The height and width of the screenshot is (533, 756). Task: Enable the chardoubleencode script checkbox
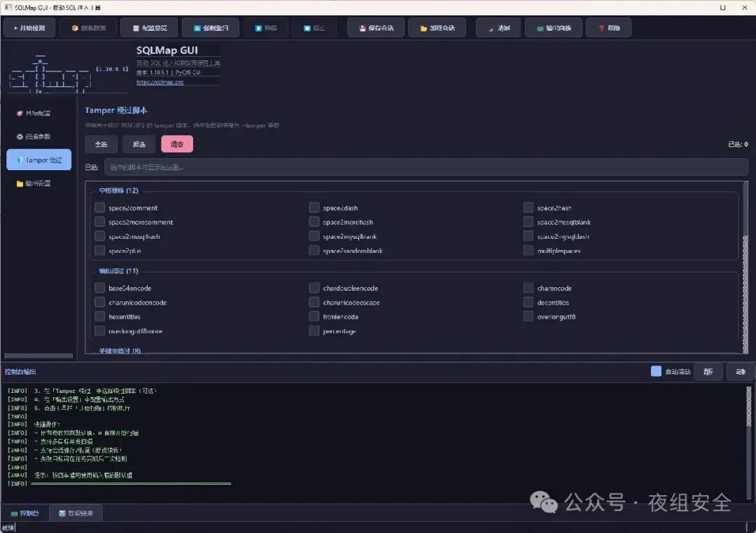coord(314,288)
